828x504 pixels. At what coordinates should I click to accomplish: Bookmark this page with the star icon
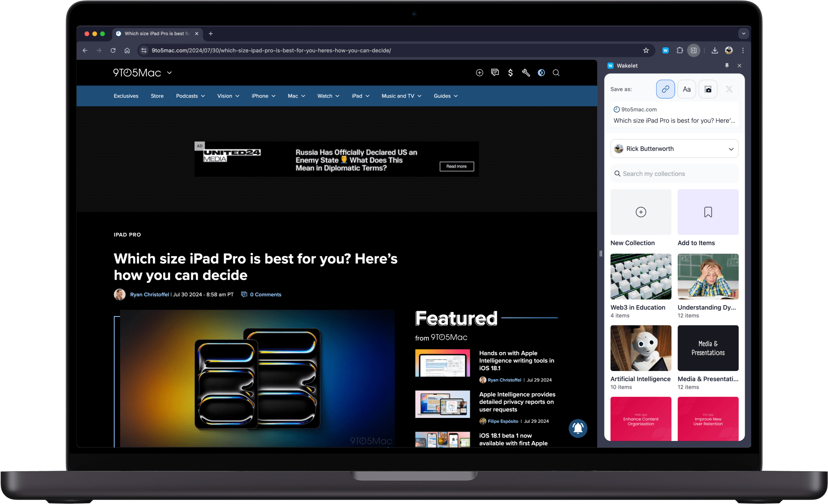(x=646, y=51)
